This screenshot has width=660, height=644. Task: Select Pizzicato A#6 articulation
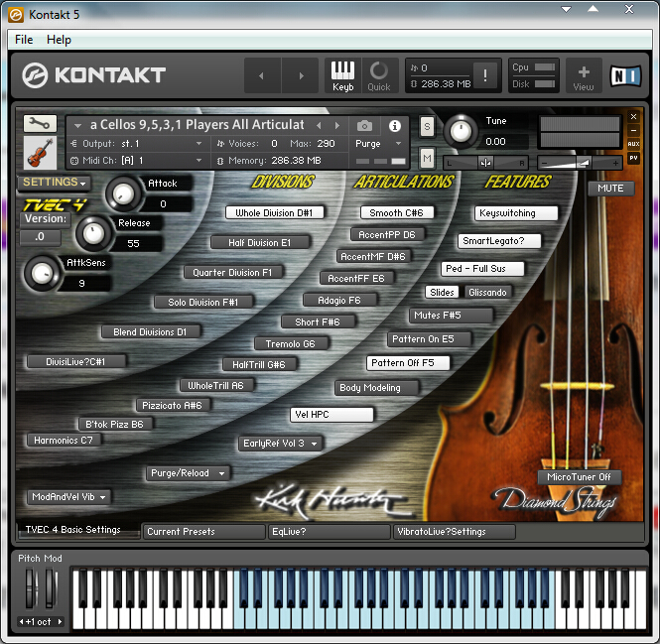point(172,405)
